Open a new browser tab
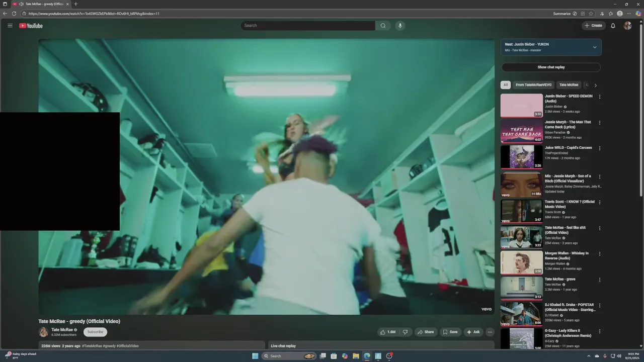This screenshot has height=362, width=644. tap(75, 4)
